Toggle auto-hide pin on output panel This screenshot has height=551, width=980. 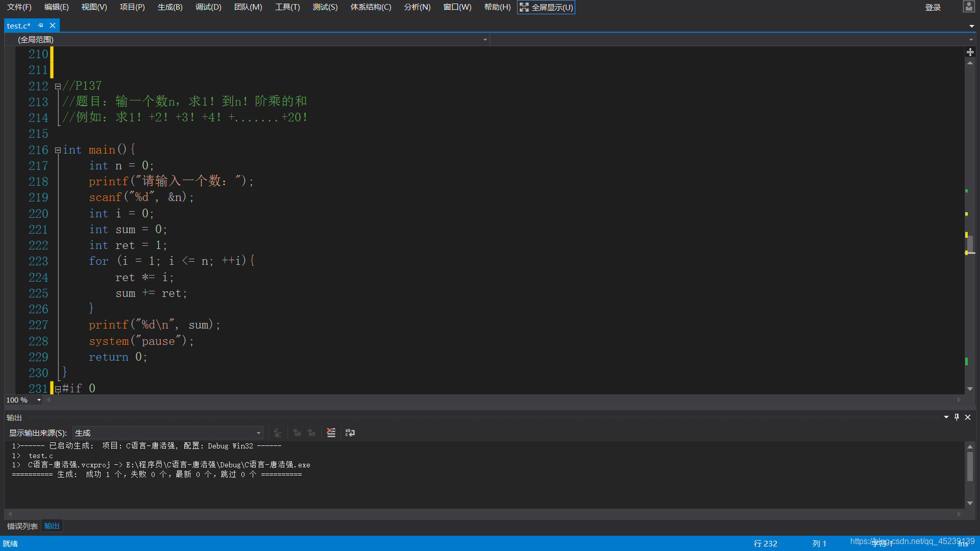(957, 417)
